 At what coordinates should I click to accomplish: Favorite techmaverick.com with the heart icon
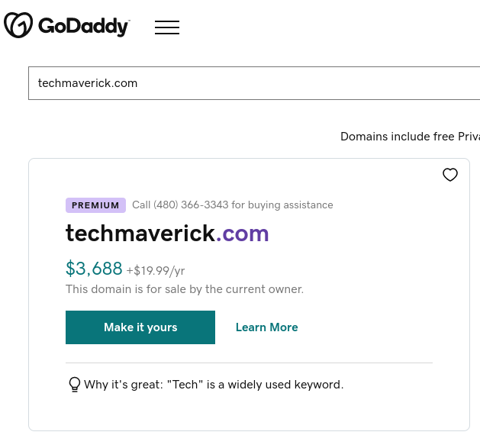point(450,175)
